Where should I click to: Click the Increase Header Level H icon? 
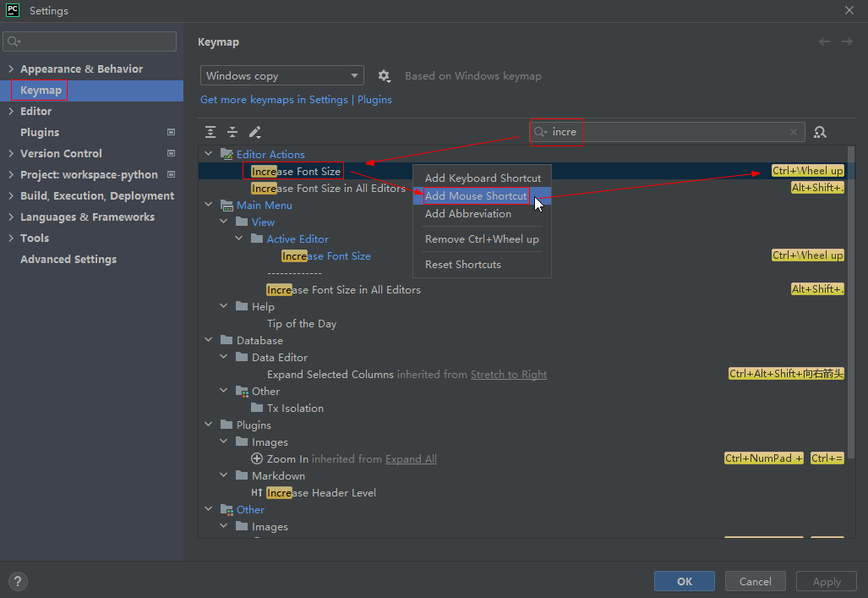tap(256, 492)
